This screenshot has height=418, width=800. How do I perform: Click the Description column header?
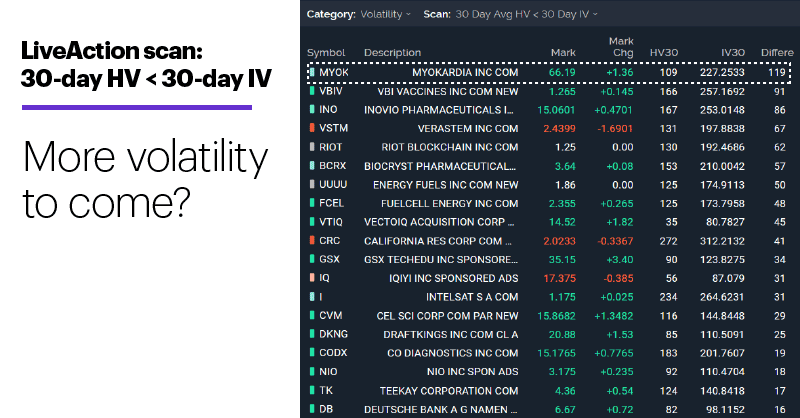point(392,52)
